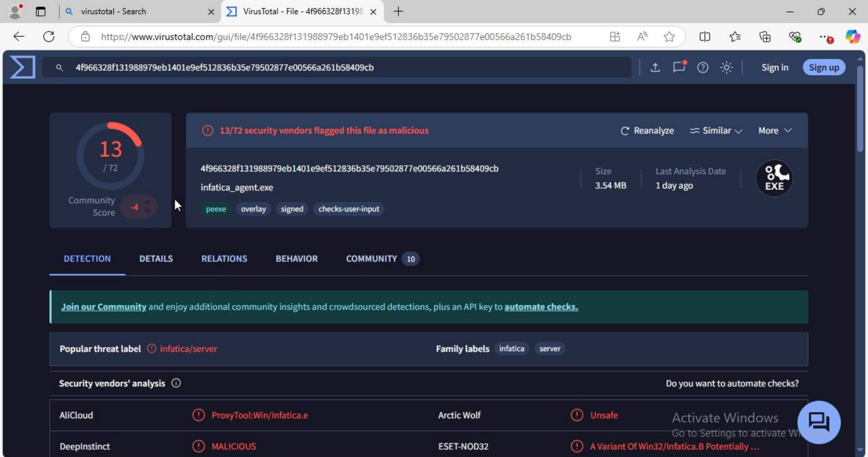
Task: Open the RELATIONS tab
Action: tap(224, 259)
